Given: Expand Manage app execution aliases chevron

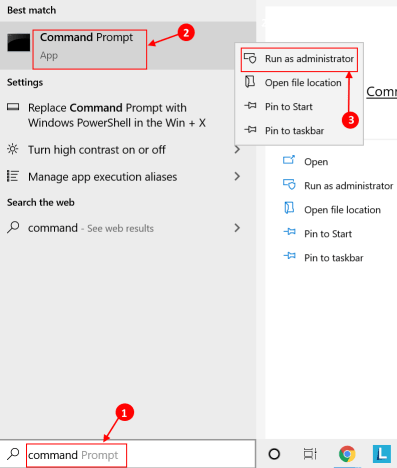Looking at the screenshot, I should point(237,176).
